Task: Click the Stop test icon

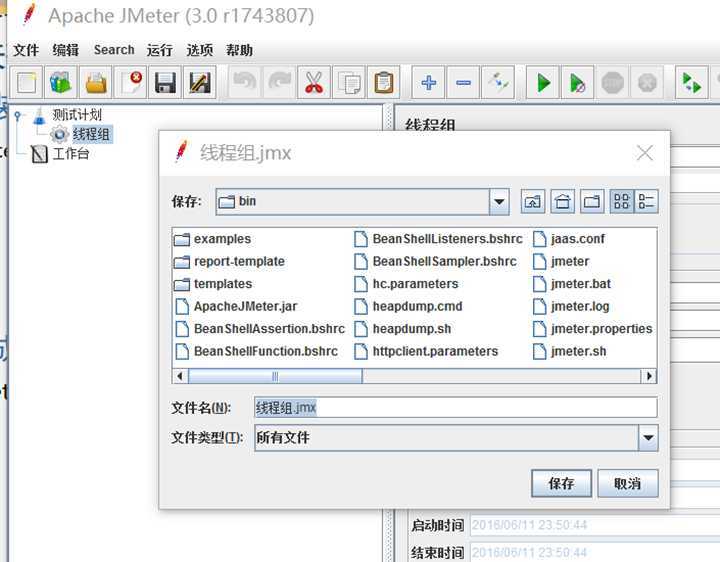Action: pos(613,83)
